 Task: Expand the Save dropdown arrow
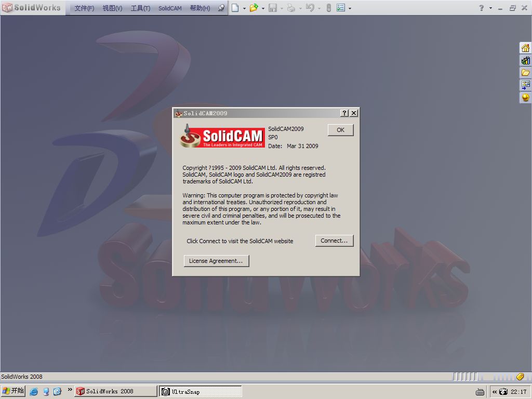click(282, 8)
